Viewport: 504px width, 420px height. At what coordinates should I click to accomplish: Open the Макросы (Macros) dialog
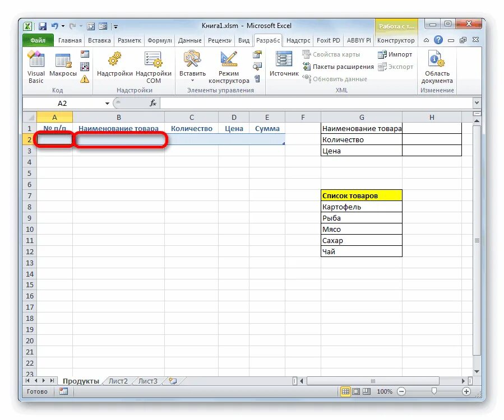63,64
